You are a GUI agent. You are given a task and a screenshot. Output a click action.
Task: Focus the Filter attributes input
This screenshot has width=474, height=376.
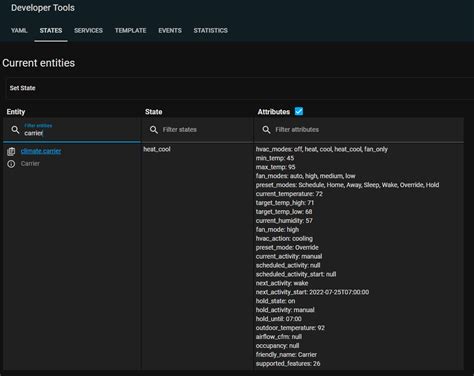359,130
